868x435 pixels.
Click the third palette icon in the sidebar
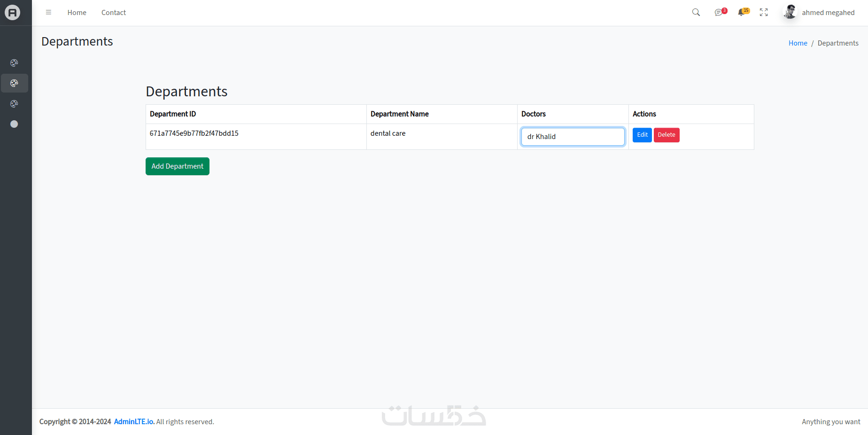point(14,104)
